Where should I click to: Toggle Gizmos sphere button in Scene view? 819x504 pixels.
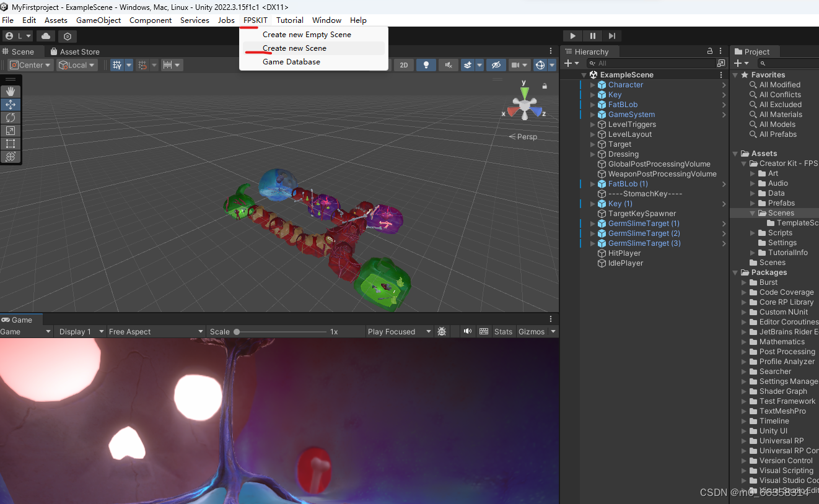coord(540,65)
